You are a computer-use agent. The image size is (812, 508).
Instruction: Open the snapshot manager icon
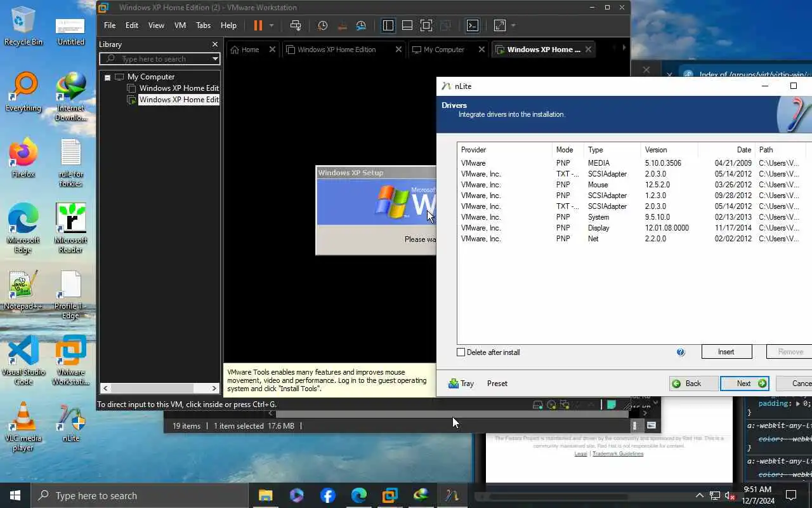pos(361,25)
